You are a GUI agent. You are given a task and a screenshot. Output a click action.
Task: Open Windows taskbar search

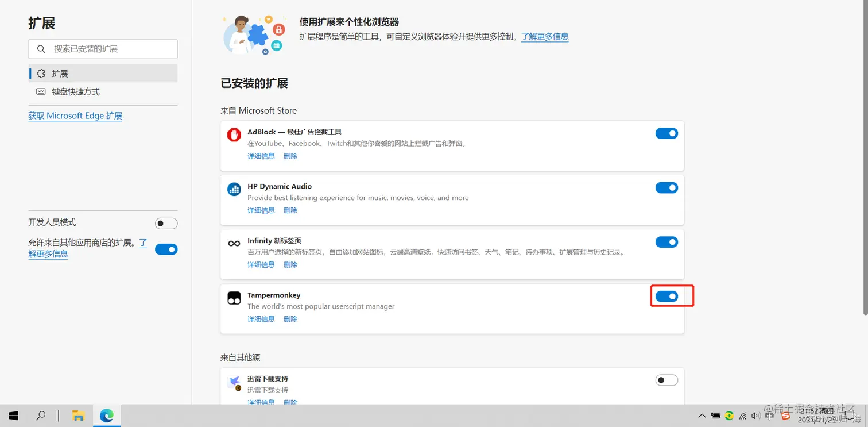pos(41,416)
